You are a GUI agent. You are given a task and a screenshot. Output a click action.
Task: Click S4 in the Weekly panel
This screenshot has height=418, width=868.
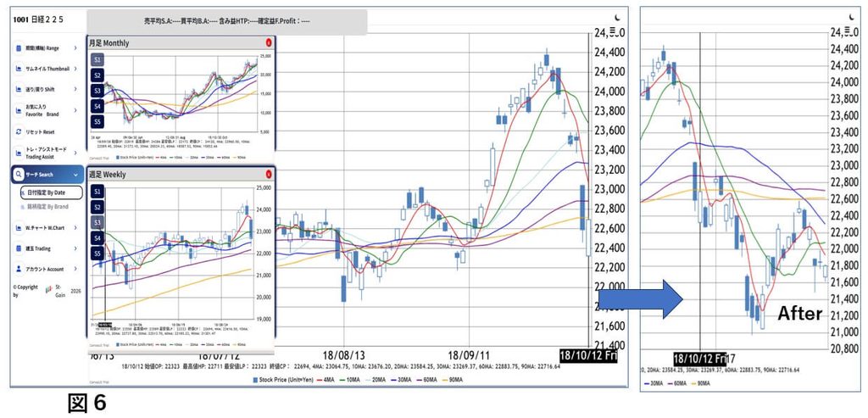click(x=97, y=238)
